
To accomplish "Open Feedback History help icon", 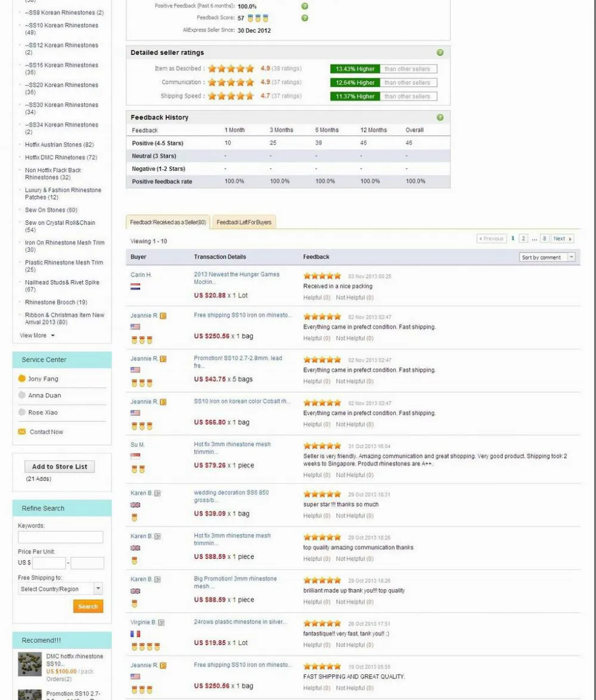I will [440, 117].
